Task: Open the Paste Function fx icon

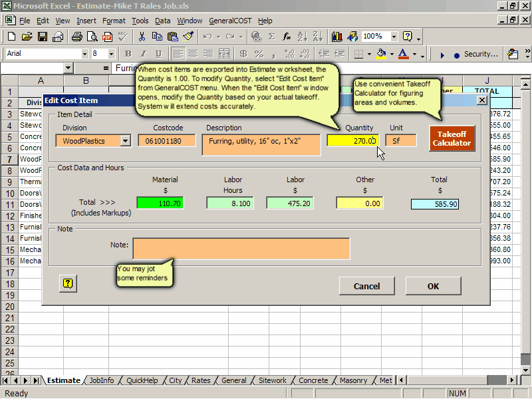Action: (287, 37)
